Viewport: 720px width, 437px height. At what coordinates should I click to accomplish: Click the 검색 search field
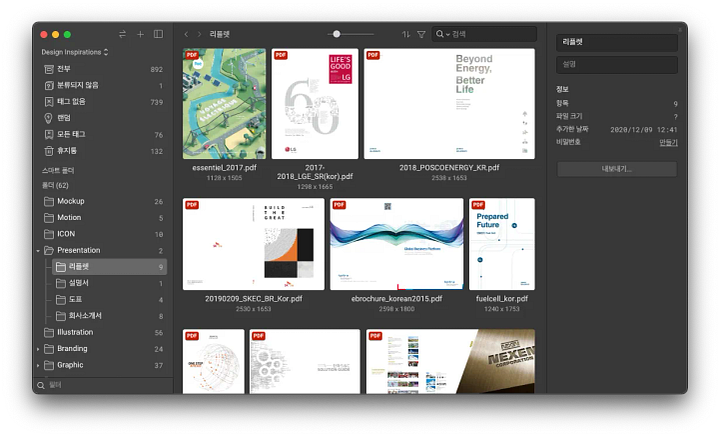(x=484, y=34)
